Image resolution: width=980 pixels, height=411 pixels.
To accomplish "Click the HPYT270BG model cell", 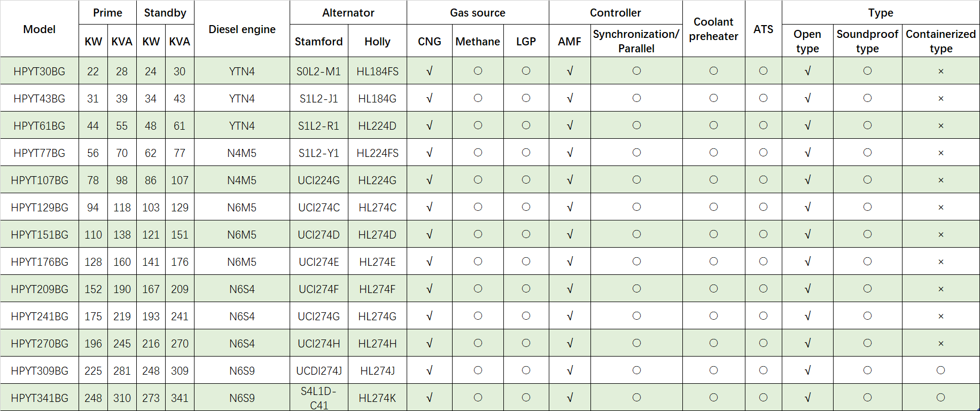I will pos(40,344).
